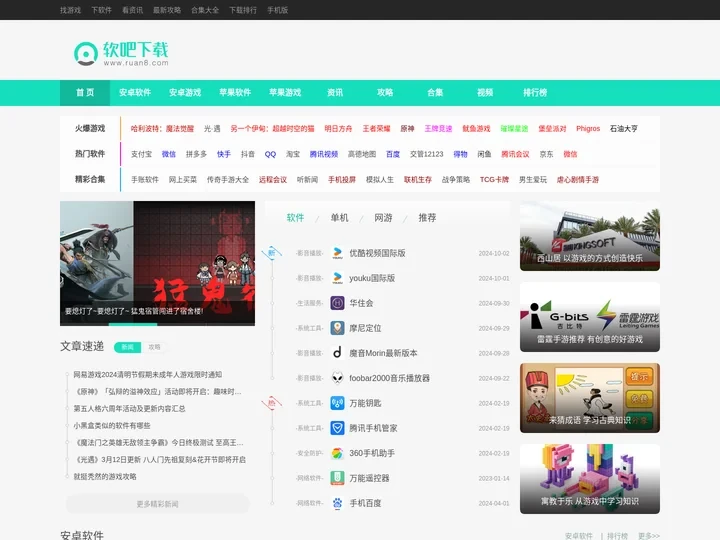Open the 《光遇》3月12日更新 article

[161, 460]
